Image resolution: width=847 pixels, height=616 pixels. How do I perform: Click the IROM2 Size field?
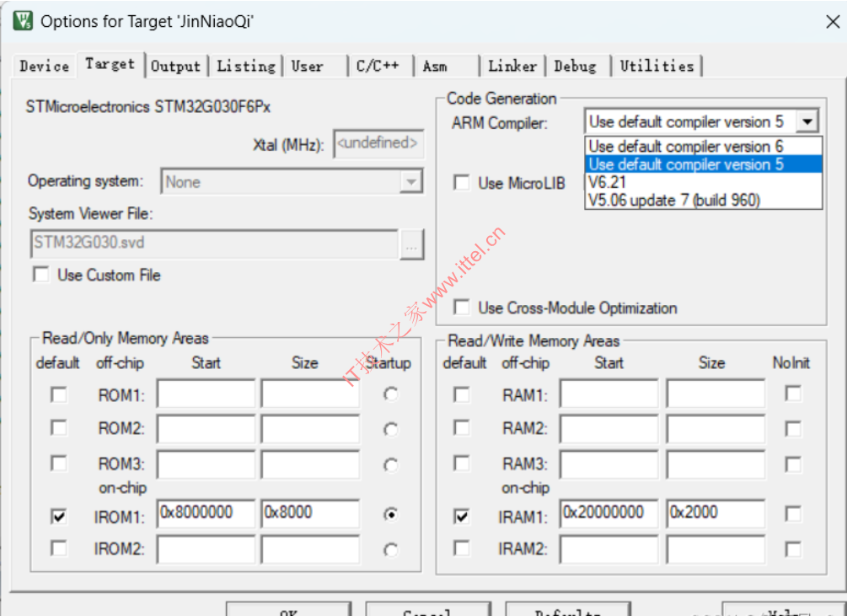pyautogui.click(x=310, y=549)
